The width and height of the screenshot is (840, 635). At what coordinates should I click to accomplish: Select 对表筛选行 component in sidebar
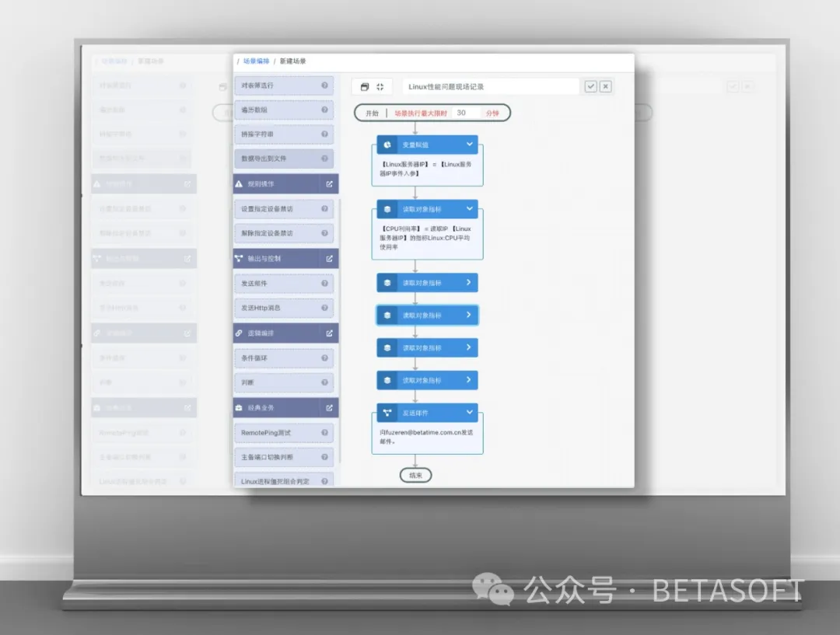pyautogui.click(x=284, y=85)
